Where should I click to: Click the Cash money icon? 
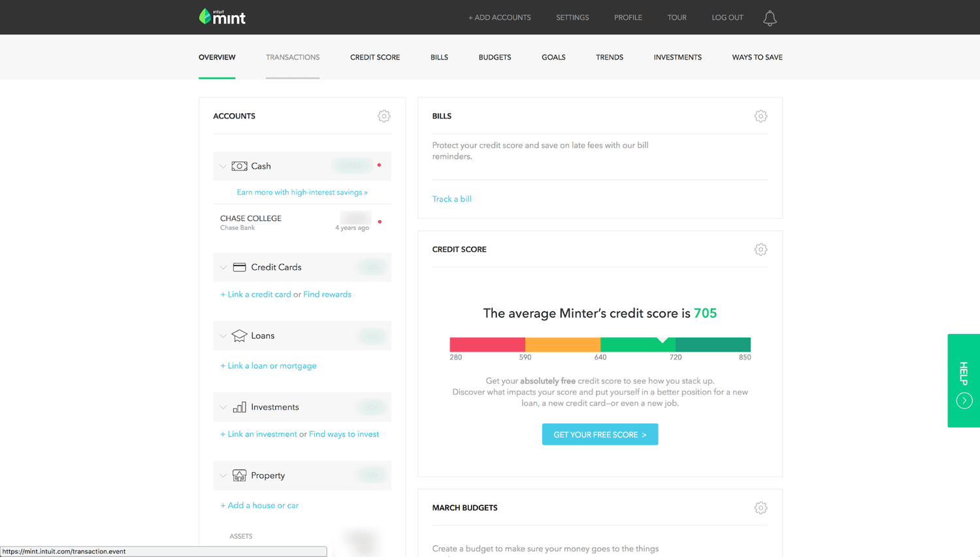(x=239, y=166)
